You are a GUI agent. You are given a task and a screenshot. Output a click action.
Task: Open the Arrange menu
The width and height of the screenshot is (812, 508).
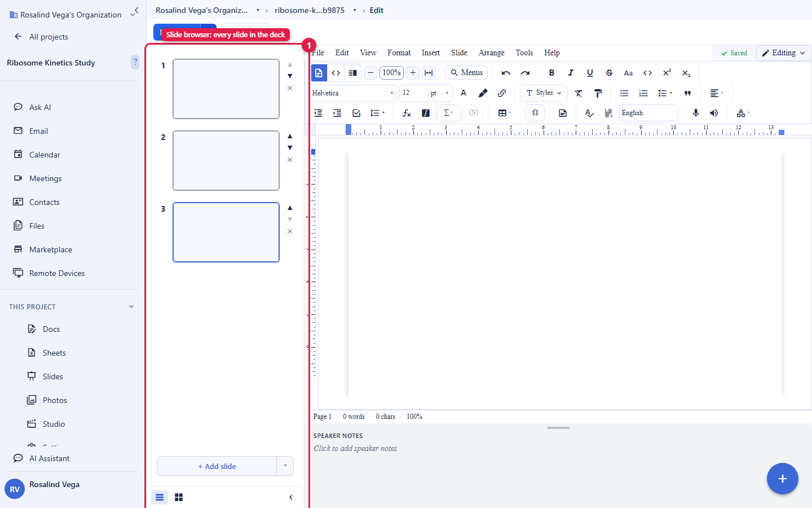492,52
